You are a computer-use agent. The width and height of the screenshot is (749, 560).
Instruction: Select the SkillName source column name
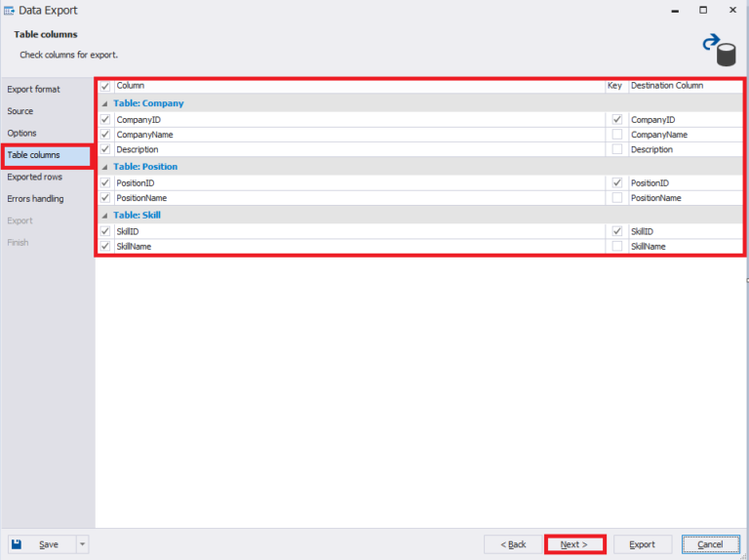click(x=134, y=246)
